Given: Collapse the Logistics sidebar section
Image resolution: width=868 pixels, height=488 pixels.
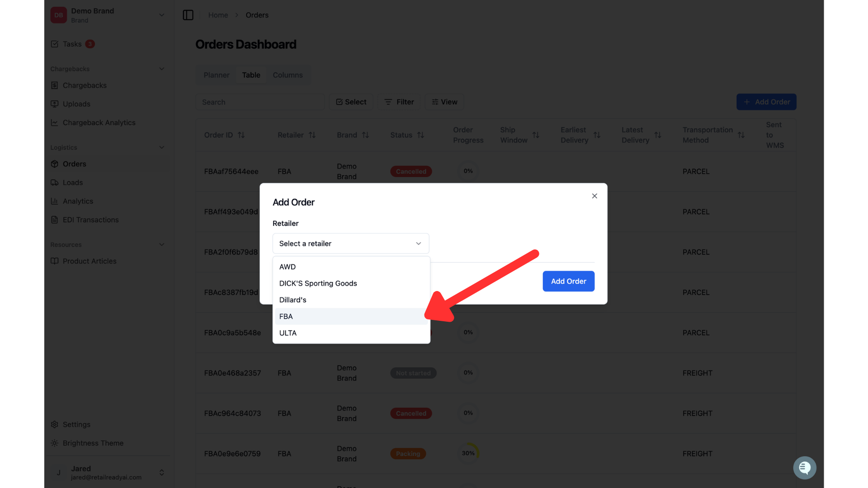Looking at the screenshot, I should pyautogui.click(x=161, y=147).
